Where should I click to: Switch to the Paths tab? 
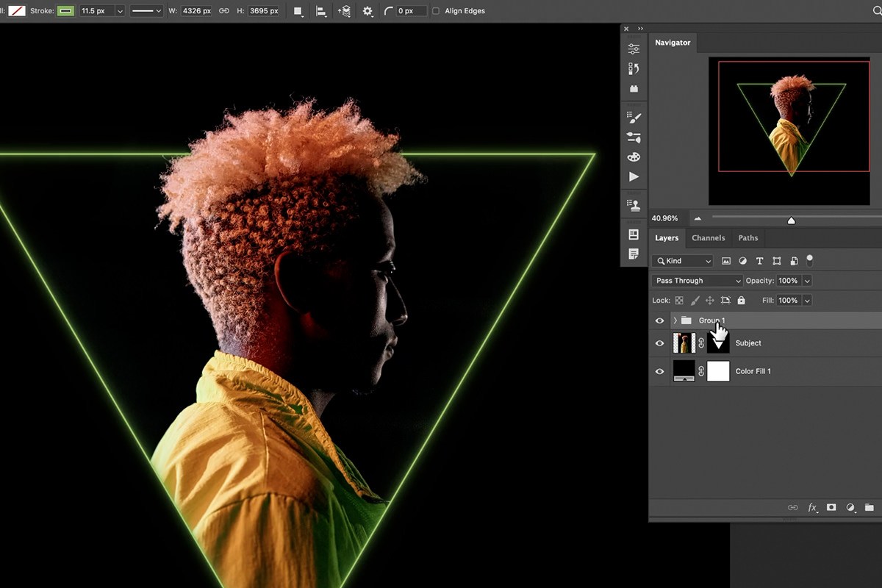[x=748, y=238]
